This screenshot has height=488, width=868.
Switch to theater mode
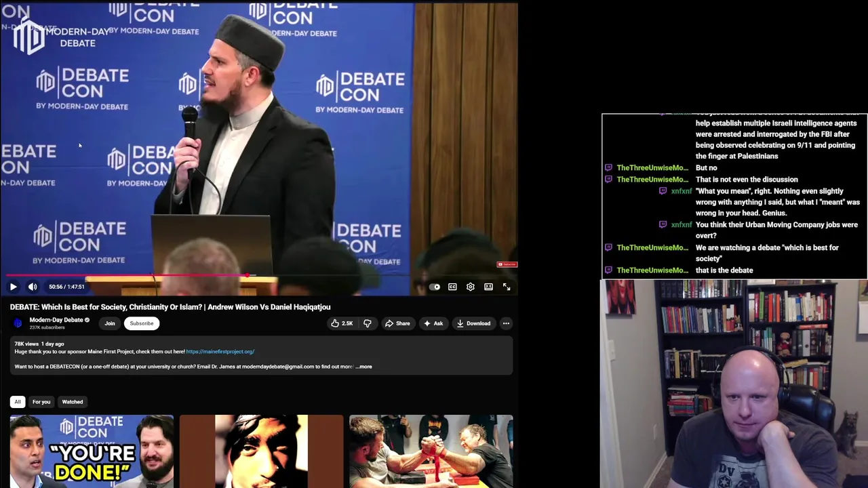[488, 287]
